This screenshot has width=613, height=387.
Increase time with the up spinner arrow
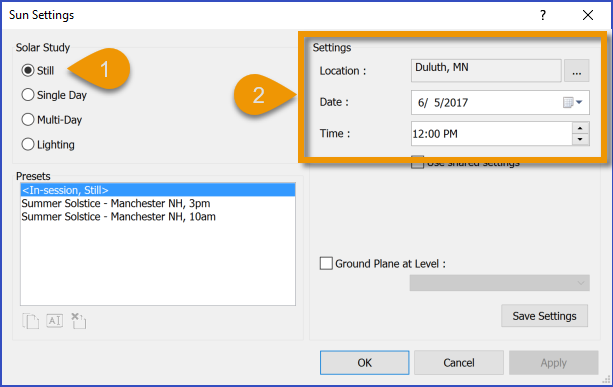pos(581,128)
